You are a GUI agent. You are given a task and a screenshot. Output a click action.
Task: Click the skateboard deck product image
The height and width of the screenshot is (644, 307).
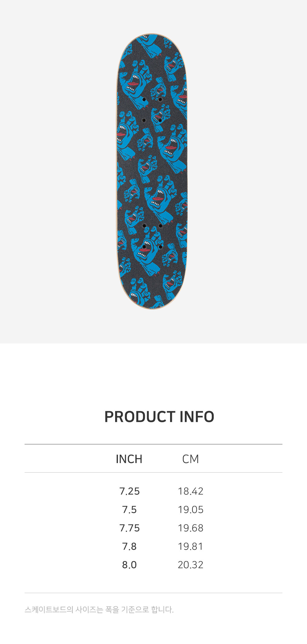(x=152, y=171)
